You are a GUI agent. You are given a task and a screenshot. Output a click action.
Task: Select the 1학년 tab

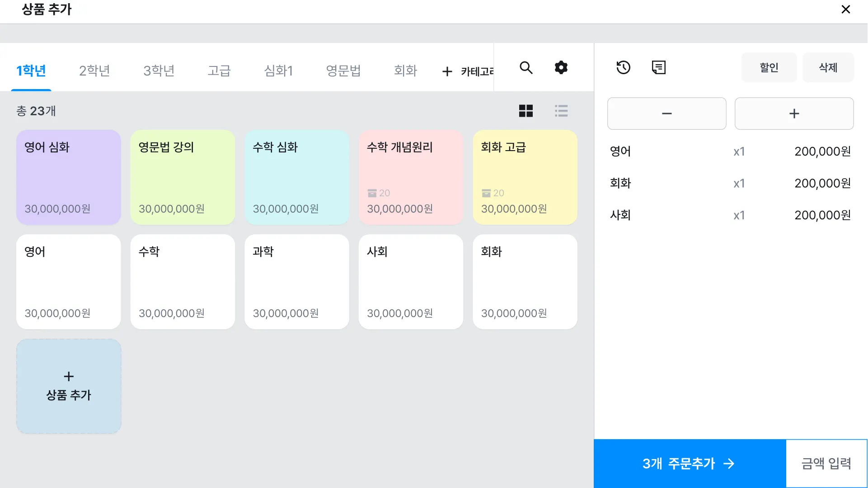(31, 71)
